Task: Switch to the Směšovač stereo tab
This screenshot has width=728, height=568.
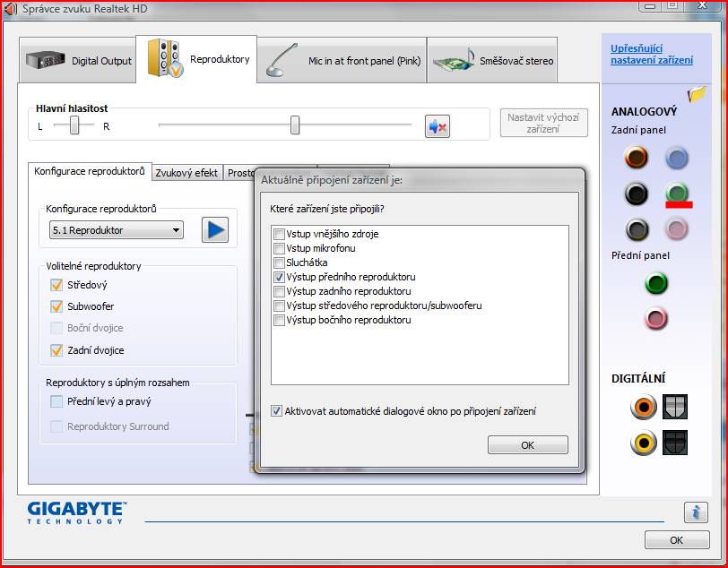Action: click(492, 60)
